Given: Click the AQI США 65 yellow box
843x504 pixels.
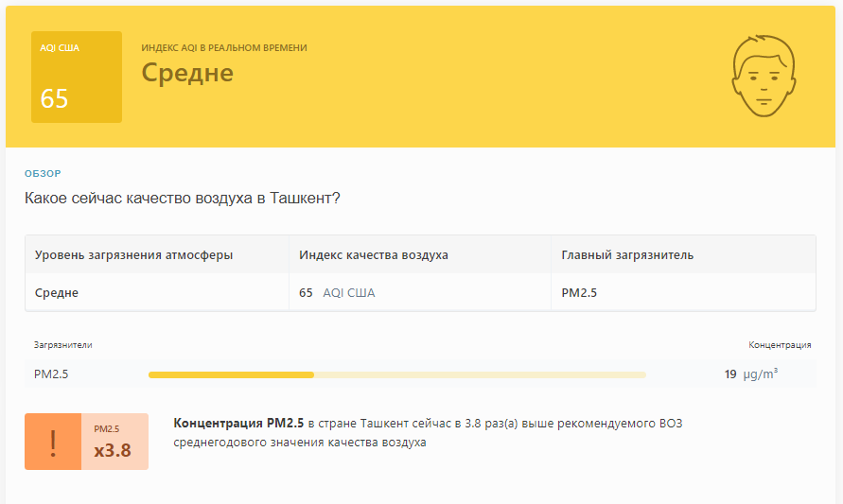Looking at the screenshot, I should [77, 77].
